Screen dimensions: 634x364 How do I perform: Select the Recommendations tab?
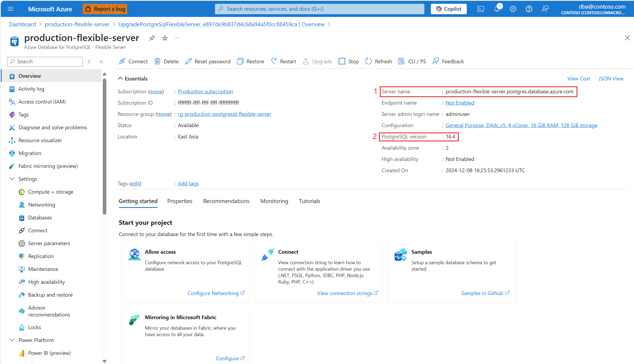point(226,201)
